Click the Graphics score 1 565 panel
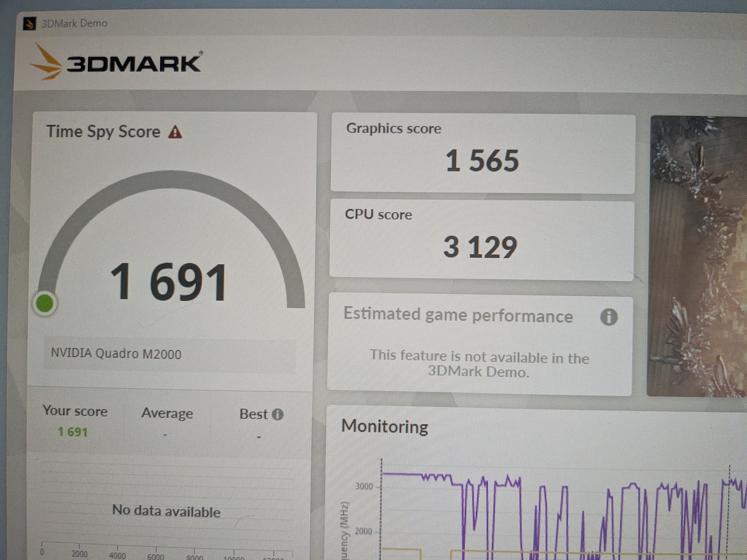The height and width of the screenshot is (560, 747). coord(483,153)
